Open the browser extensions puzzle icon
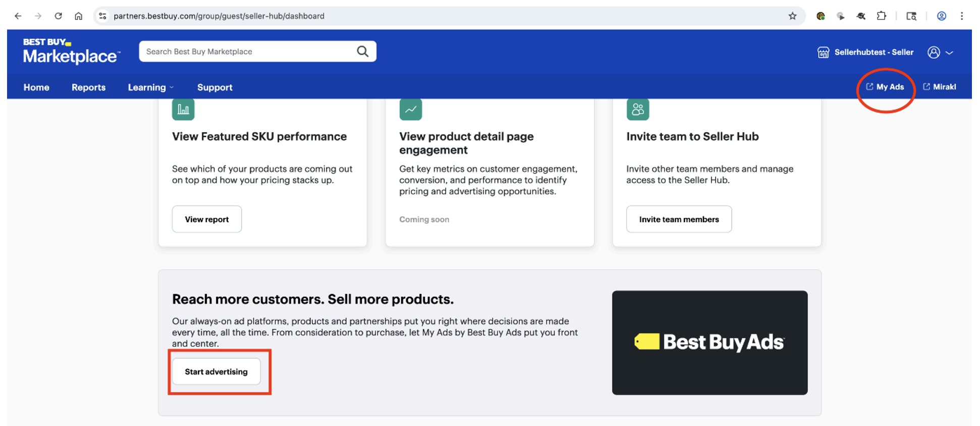980x426 pixels. pyautogui.click(x=881, y=16)
